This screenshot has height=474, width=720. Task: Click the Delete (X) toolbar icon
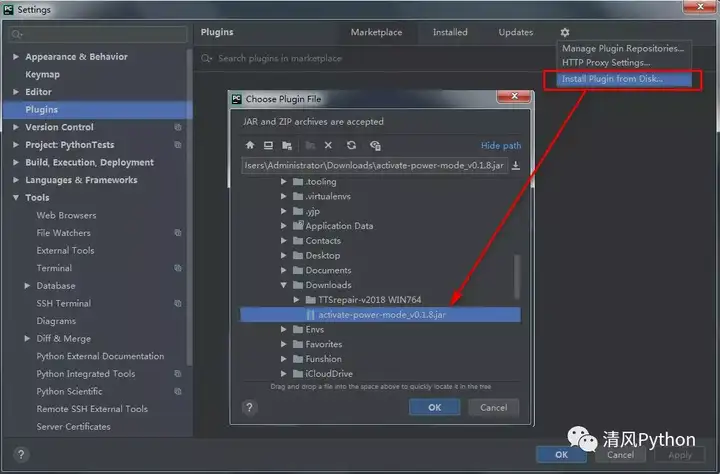click(328, 145)
